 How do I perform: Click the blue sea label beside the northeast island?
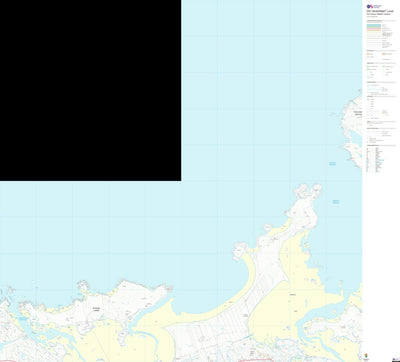(332, 164)
